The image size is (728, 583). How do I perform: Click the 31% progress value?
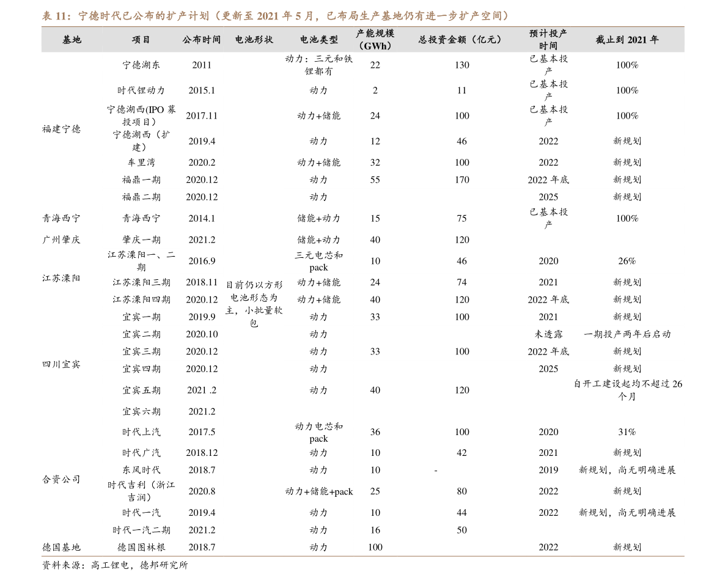point(627,432)
